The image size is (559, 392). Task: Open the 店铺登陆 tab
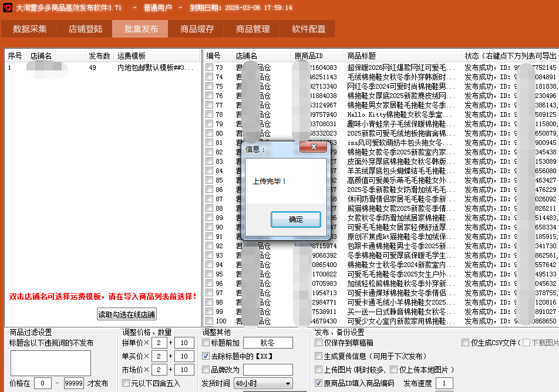coord(85,29)
